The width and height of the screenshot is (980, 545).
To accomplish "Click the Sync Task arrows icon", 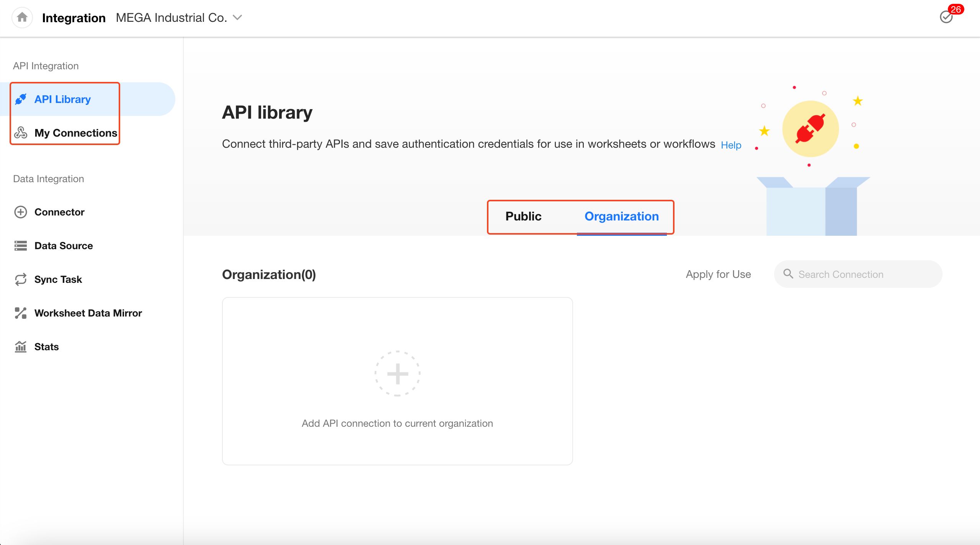I will click(x=21, y=279).
